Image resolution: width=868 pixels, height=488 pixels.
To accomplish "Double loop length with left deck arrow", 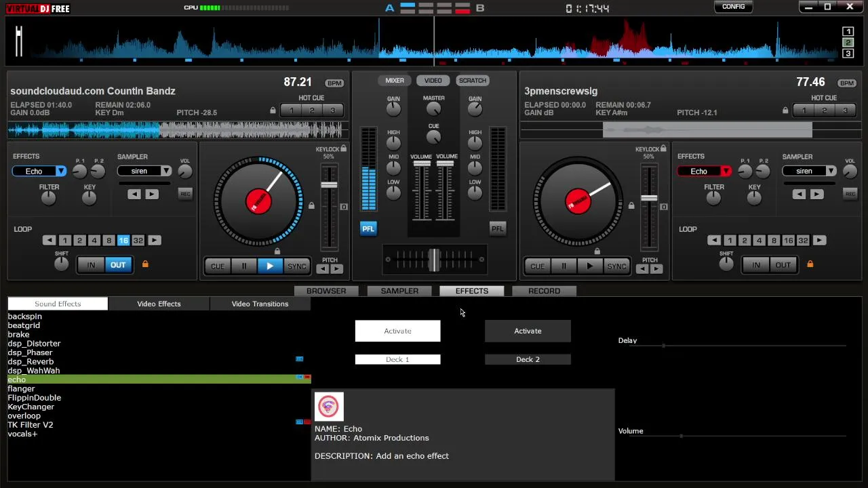I will [154, 241].
